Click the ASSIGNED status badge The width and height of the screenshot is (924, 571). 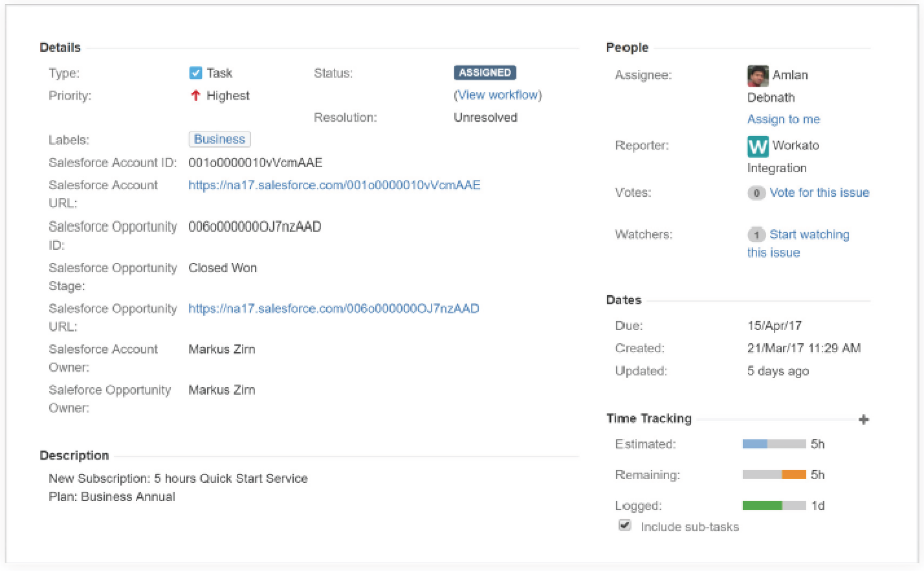[x=485, y=73]
